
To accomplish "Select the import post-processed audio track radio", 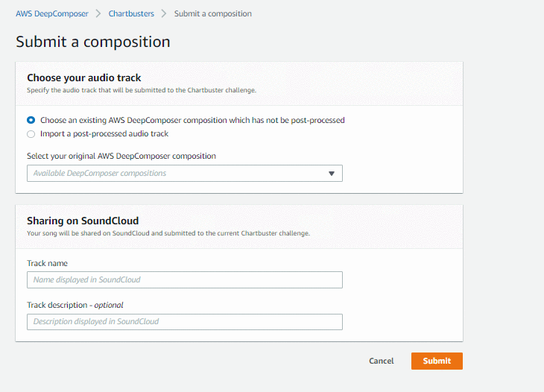I will tap(31, 134).
